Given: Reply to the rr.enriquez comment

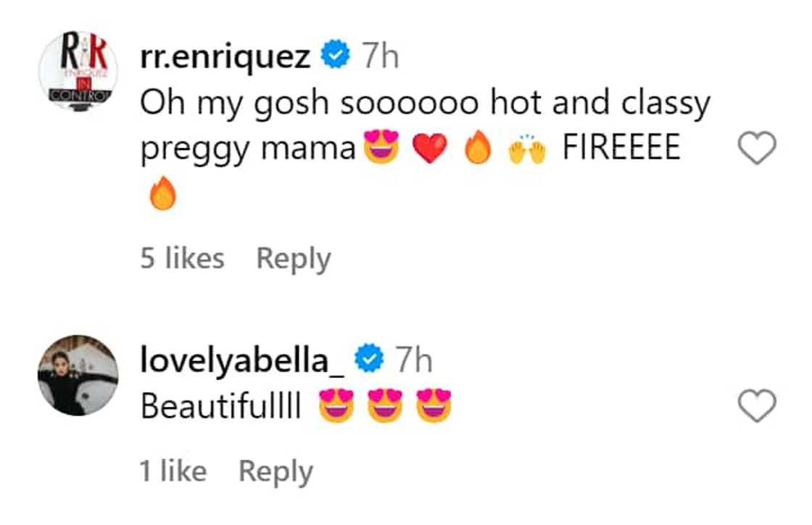Looking at the screenshot, I should coord(294,259).
